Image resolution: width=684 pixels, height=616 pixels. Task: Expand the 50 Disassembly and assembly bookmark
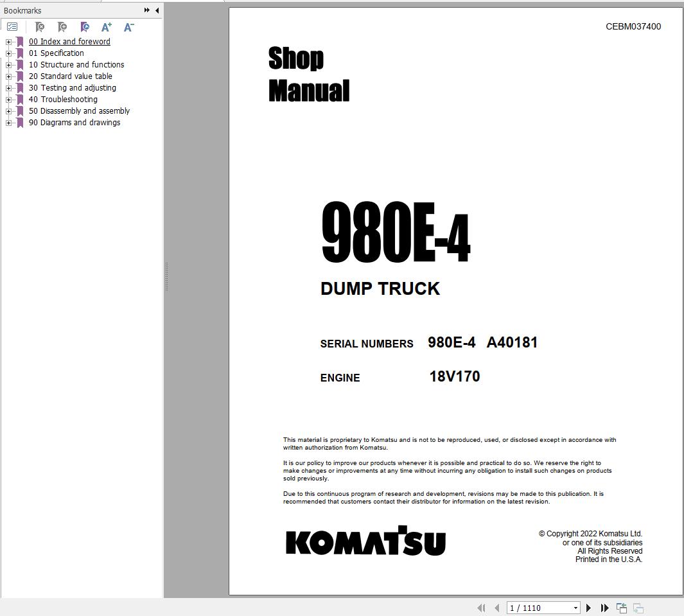8,111
